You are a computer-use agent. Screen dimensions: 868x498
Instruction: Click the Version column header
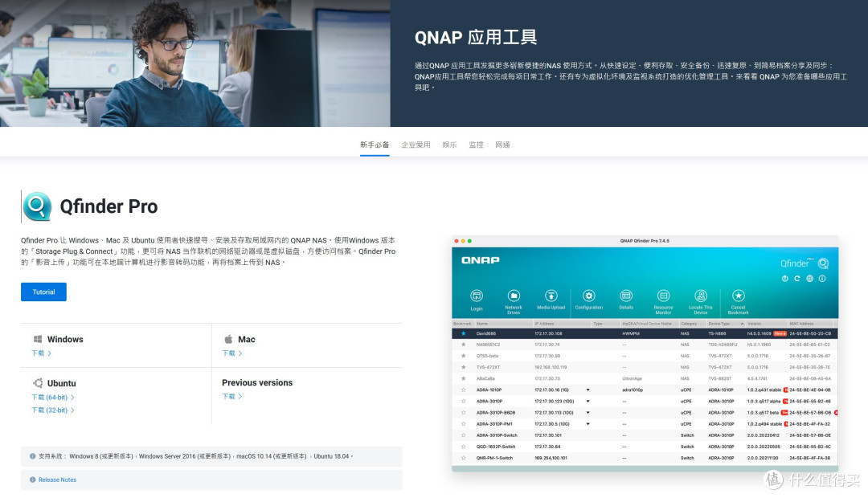pos(755,324)
